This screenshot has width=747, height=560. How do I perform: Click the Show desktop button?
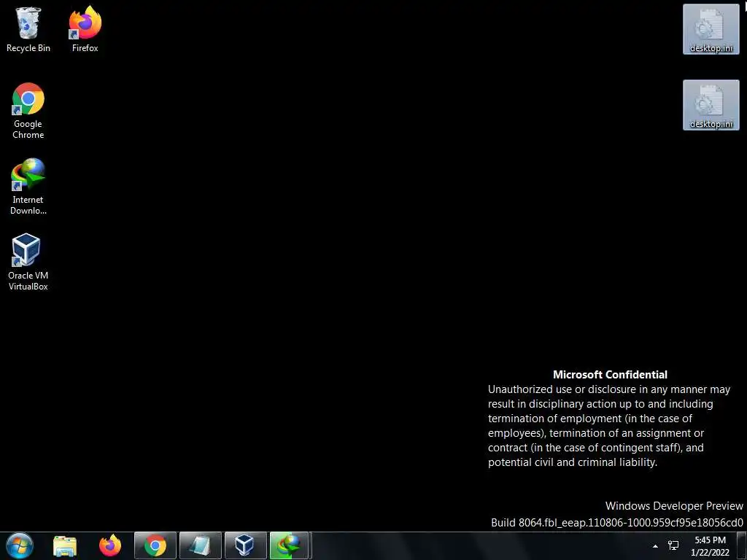[x=742, y=546]
